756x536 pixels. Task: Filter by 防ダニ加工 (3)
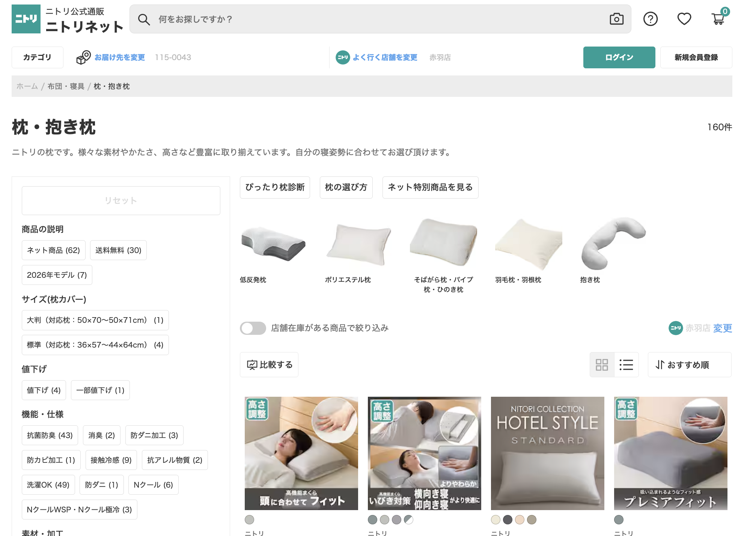[x=154, y=435]
